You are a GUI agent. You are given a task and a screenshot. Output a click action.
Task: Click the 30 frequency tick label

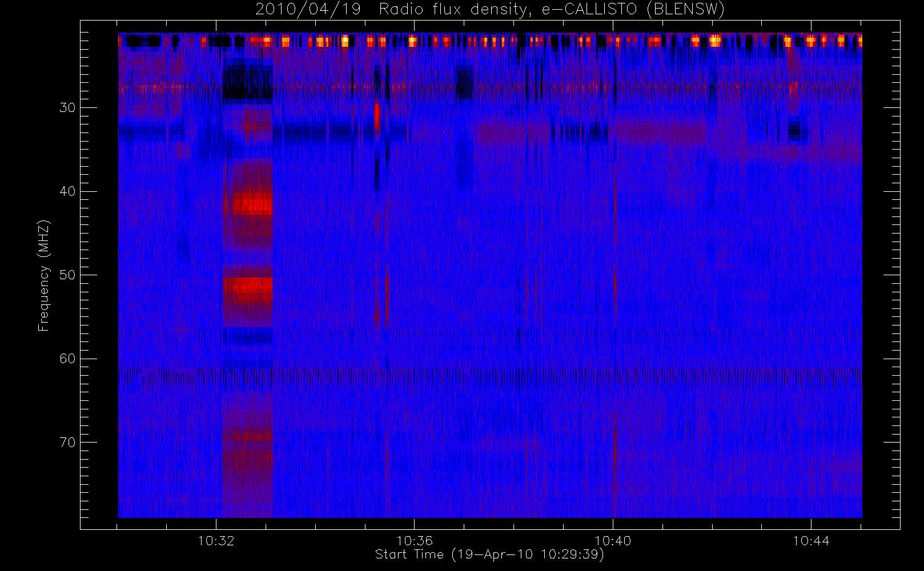[x=67, y=107]
